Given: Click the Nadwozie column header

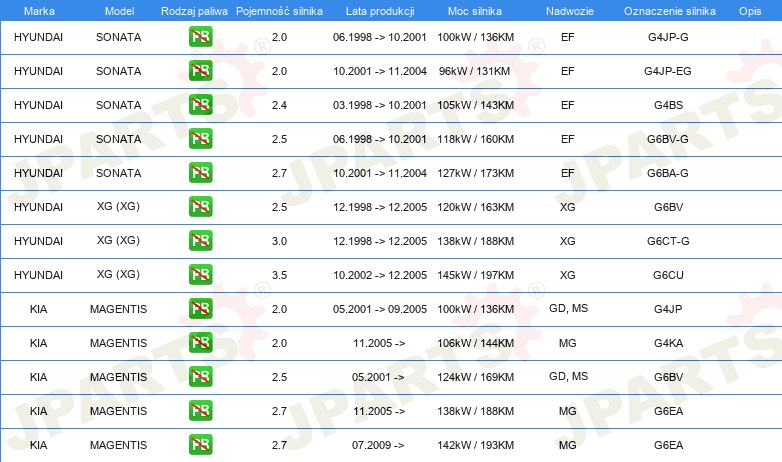Looking at the screenshot, I should click(x=570, y=11).
